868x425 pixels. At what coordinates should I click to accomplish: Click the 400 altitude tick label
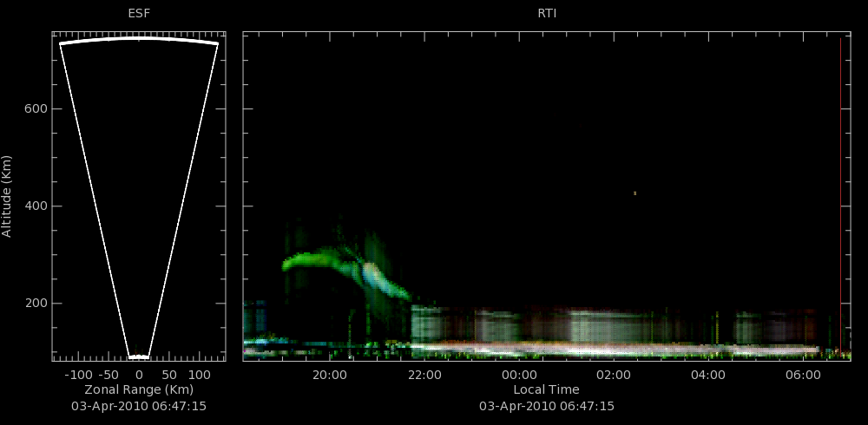(x=35, y=206)
